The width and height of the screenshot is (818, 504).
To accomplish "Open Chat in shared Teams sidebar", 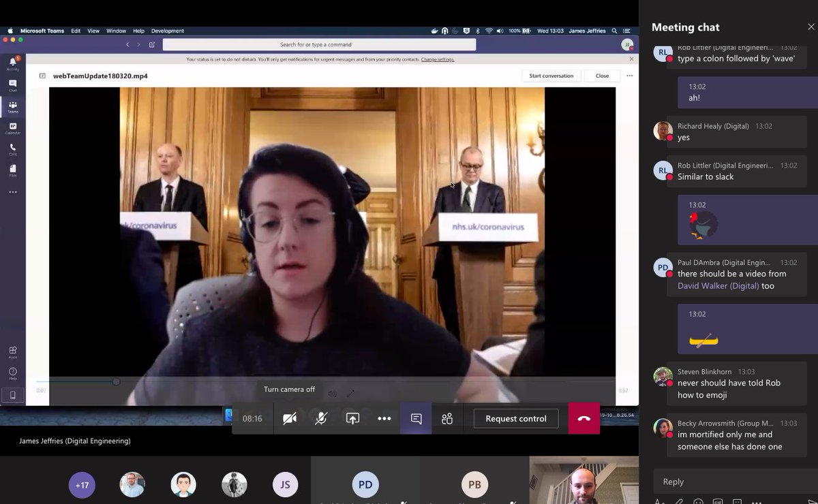I will [x=12, y=85].
